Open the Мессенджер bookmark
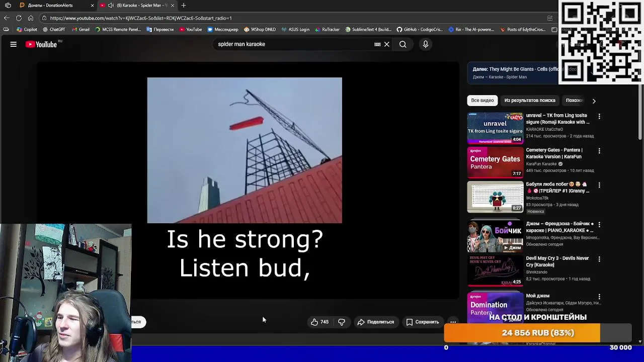Screen dimensions: 644x362 pos(223,30)
